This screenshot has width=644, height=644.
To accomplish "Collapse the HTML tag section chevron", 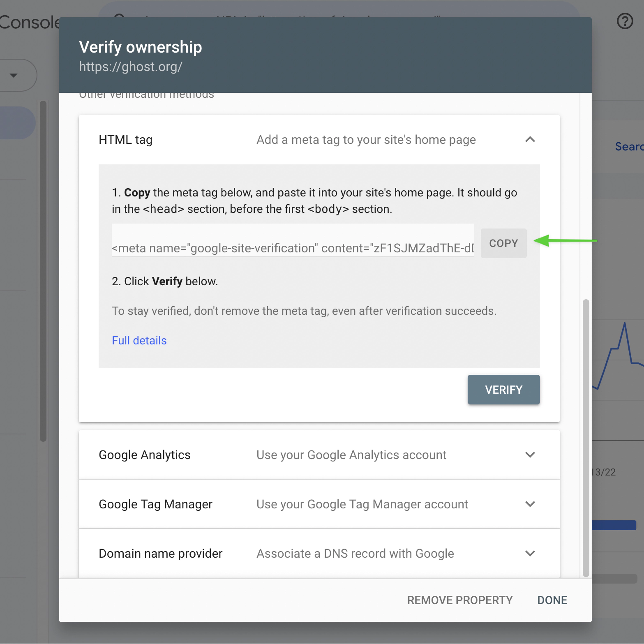I will pyautogui.click(x=530, y=140).
